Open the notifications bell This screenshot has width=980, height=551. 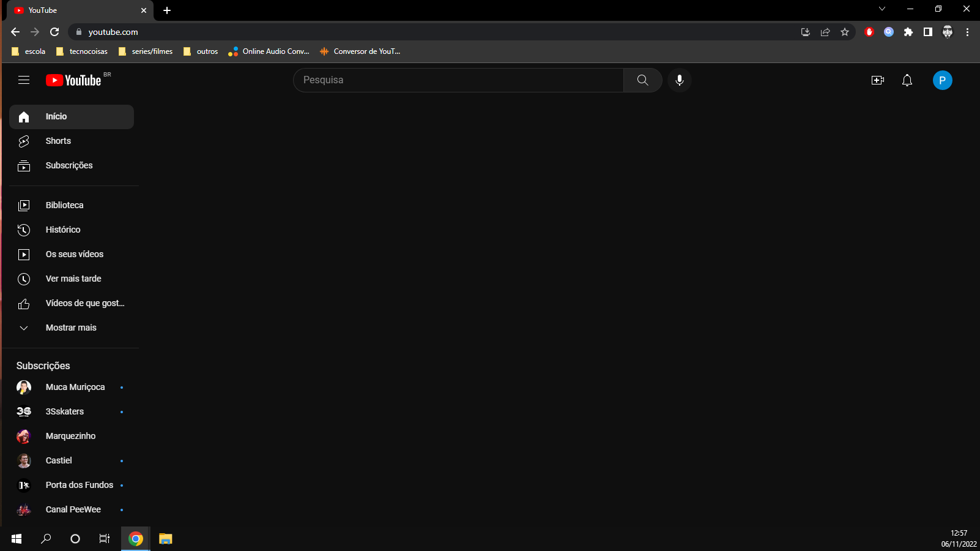click(907, 80)
